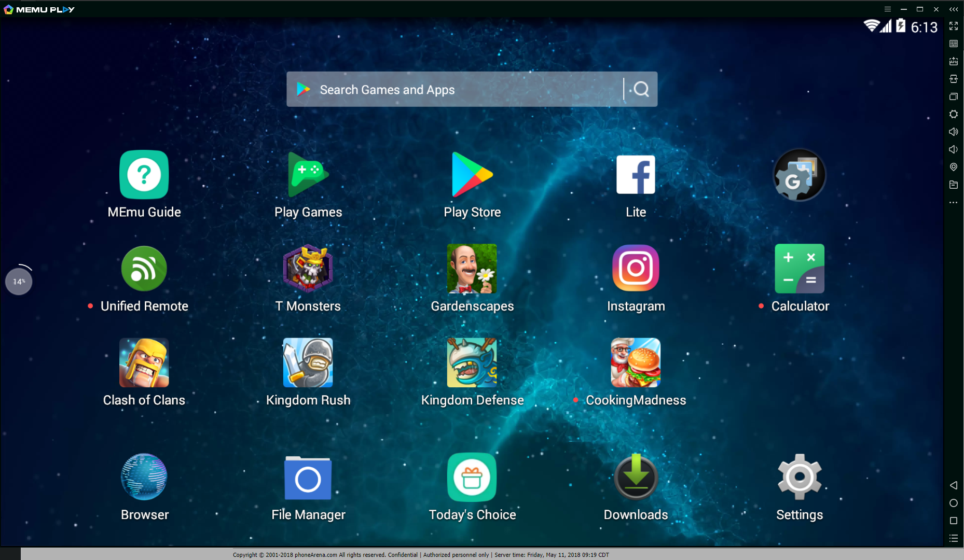Launch Play Games
Screen dimensions: 964x560
[x=308, y=175]
